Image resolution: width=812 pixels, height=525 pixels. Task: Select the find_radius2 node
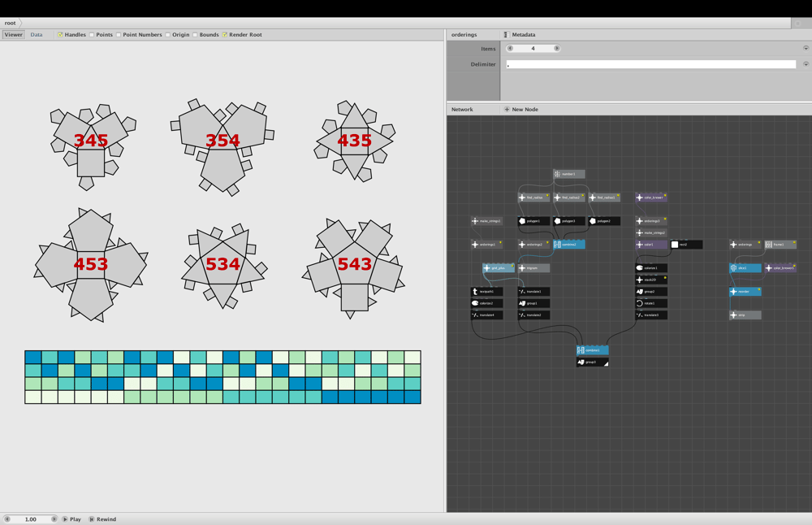point(568,197)
